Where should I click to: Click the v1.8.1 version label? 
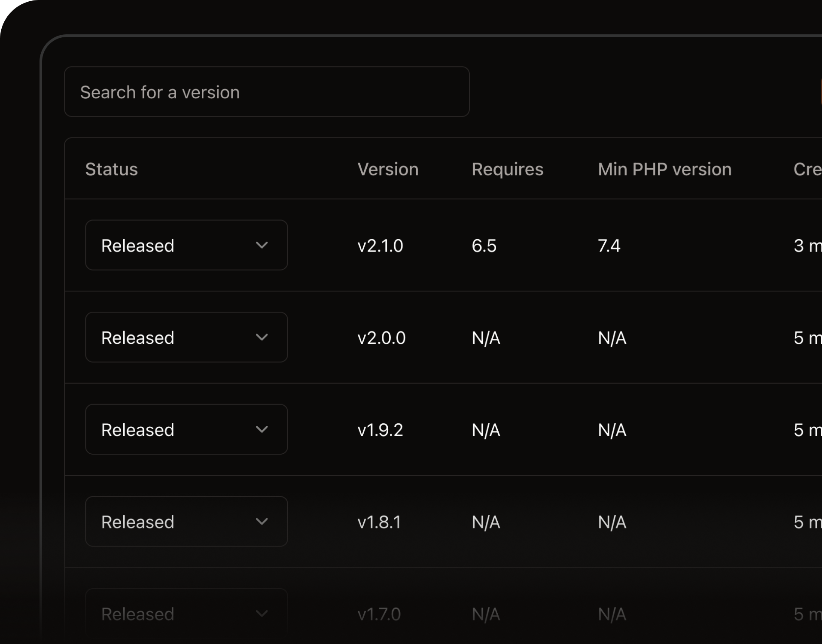[380, 522]
